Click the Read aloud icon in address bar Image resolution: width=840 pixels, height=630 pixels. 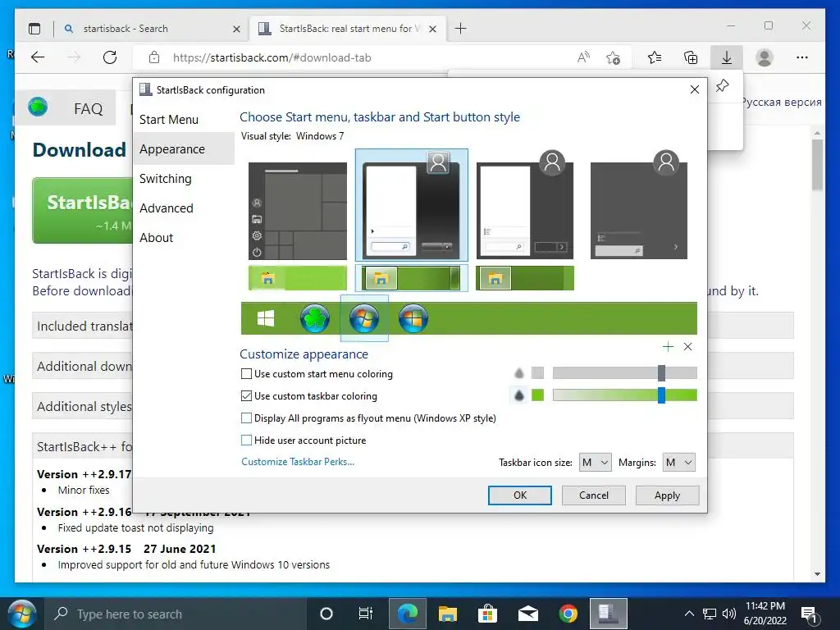pyautogui.click(x=583, y=57)
